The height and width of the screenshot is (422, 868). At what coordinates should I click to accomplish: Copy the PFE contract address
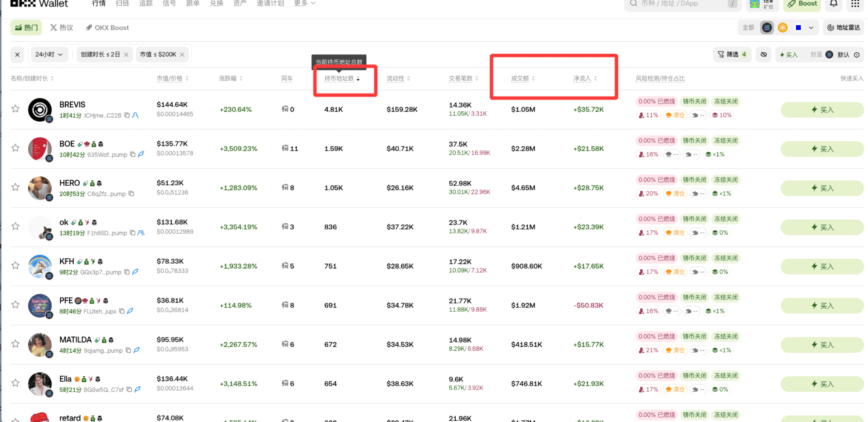click(x=122, y=311)
